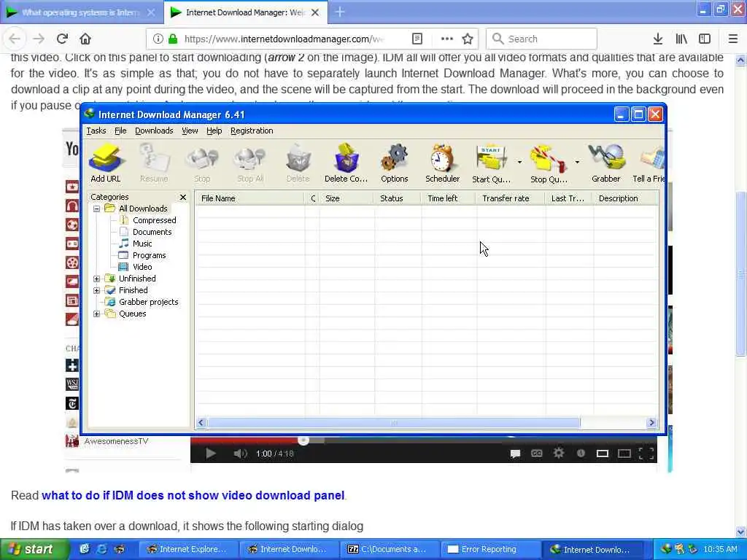This screenshot has width=747, height=560.
Task: Sort by the File Name column
Action: click(250, 198)
